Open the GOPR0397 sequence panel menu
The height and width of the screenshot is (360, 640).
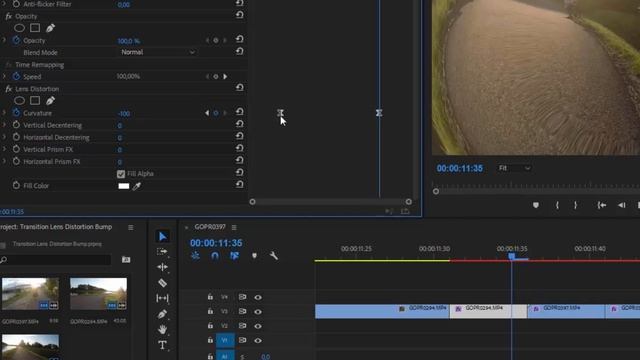[x=234, y=227]
